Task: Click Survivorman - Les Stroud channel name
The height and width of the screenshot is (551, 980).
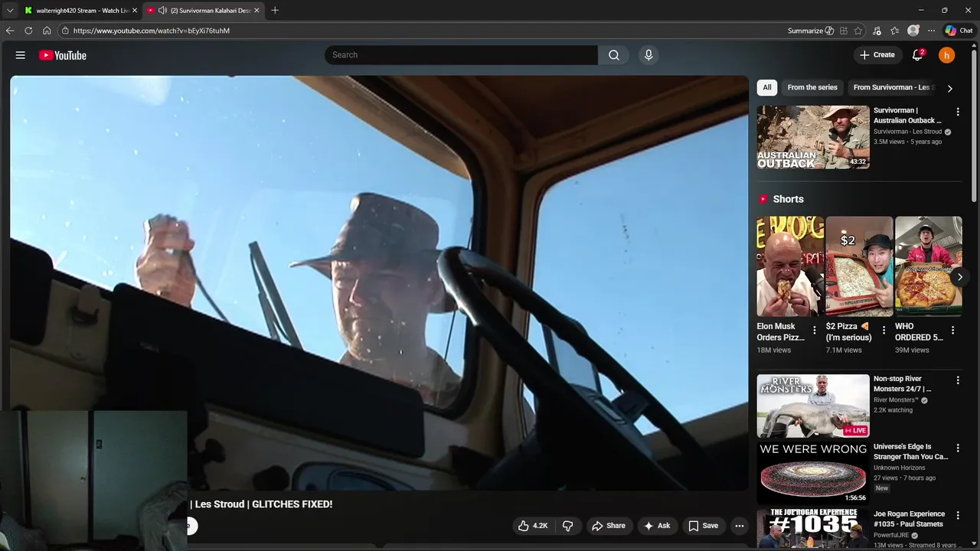Action: 908,132
